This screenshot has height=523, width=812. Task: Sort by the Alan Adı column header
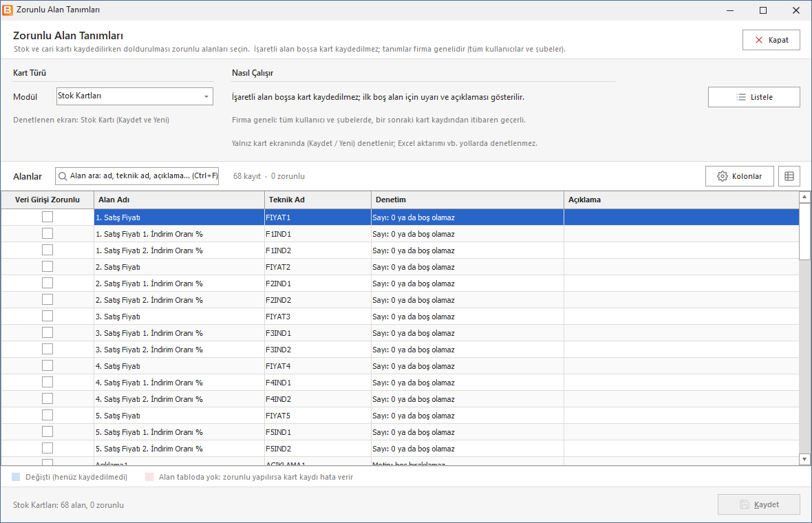coord(179,200)
